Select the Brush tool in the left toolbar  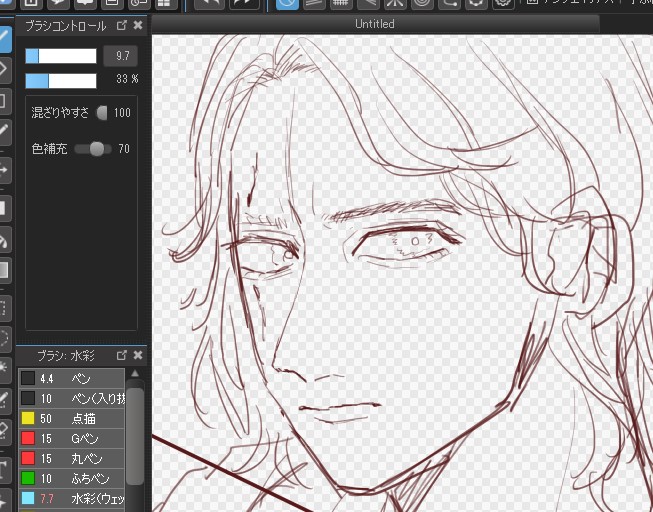4,39
